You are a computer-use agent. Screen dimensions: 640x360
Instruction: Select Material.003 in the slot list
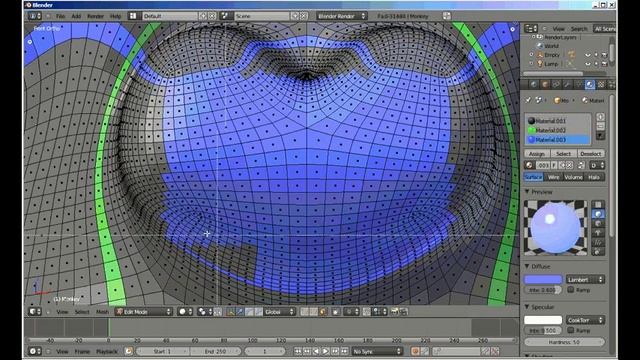point(558,140)
